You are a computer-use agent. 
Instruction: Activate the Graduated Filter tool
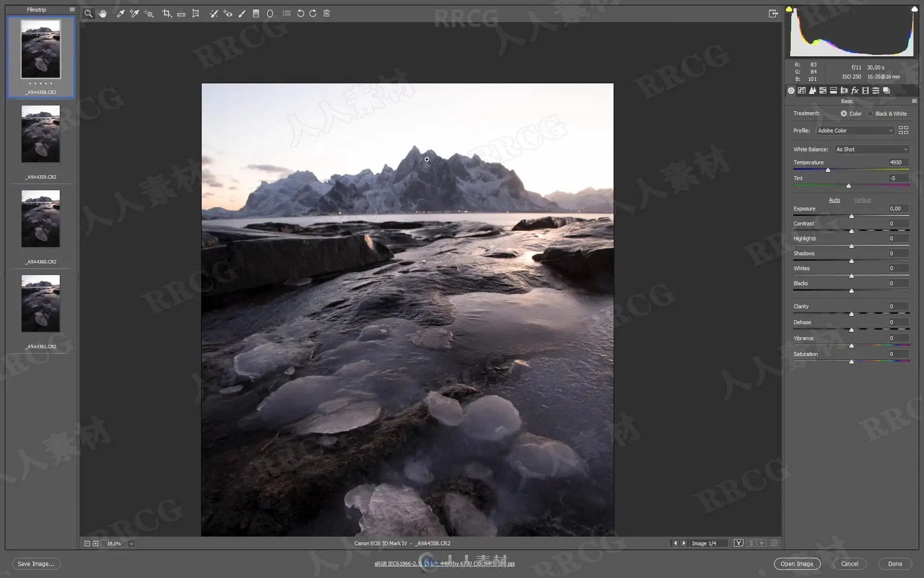(256, 13)
